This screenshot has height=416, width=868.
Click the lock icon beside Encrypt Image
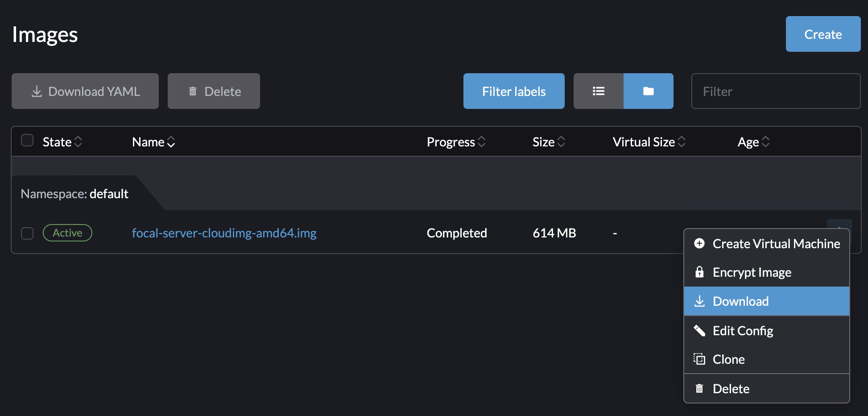coord(699,272)
